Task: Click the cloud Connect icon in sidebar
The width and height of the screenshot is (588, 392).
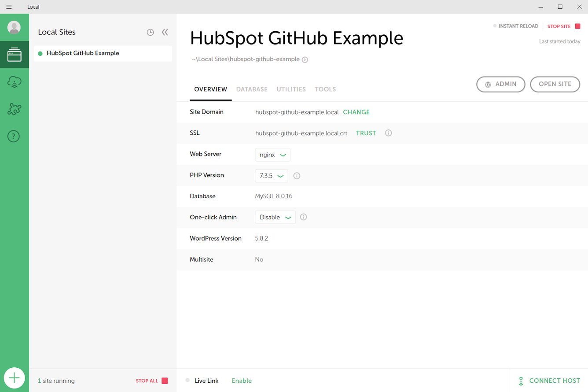Action: 15,82
